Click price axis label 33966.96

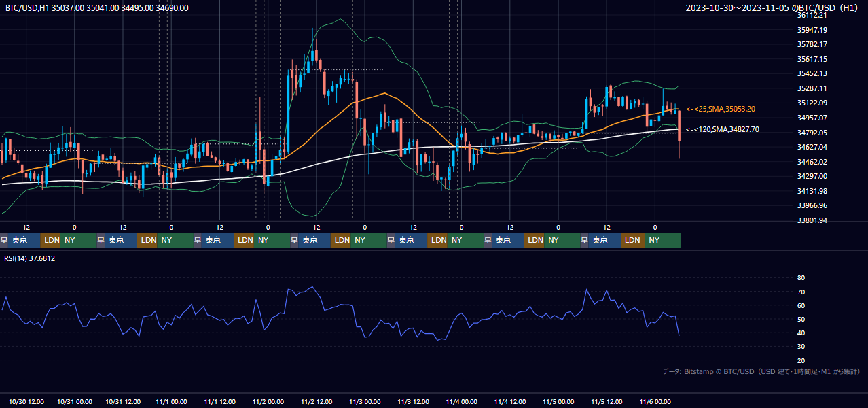[x=812, y=205]
